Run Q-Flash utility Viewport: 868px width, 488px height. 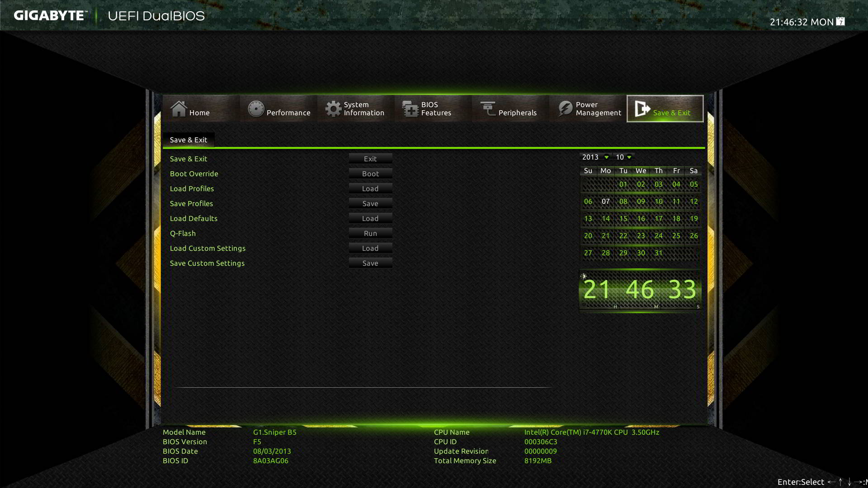tap(370, 234)
